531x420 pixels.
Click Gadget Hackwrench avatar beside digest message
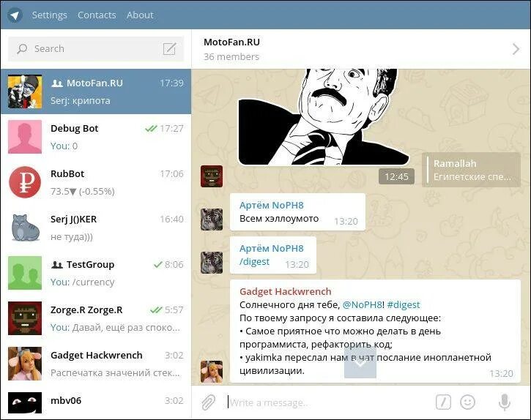coord(212,372)
